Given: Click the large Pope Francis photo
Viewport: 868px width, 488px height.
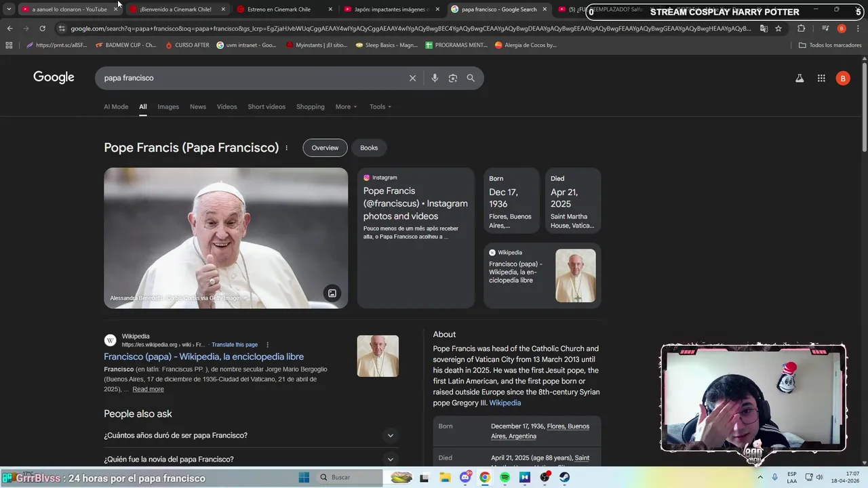Looking at the screenshot, I should [226, 238].
